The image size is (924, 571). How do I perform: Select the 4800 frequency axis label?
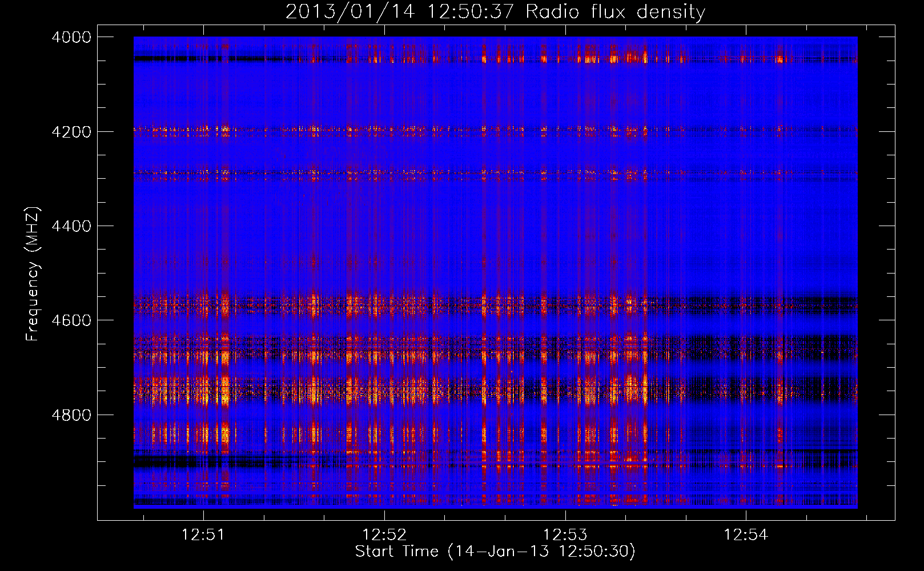pos(71,415)
